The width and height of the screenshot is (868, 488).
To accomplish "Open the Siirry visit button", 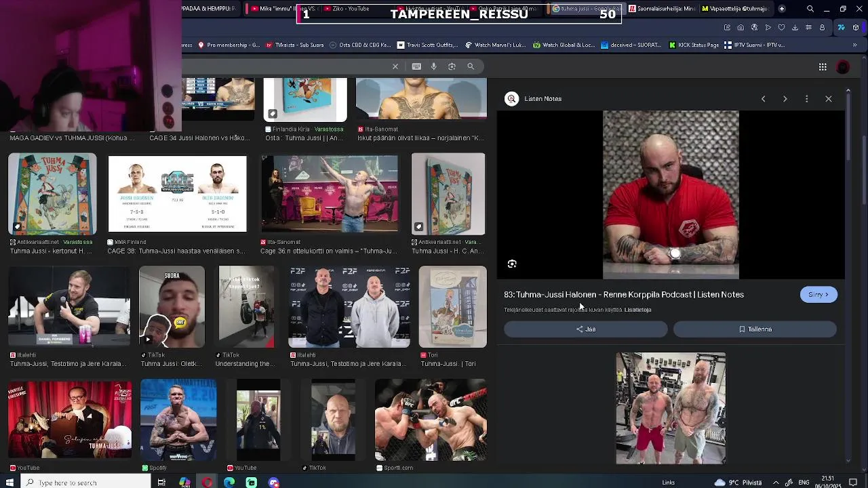I will coord(818,295).
